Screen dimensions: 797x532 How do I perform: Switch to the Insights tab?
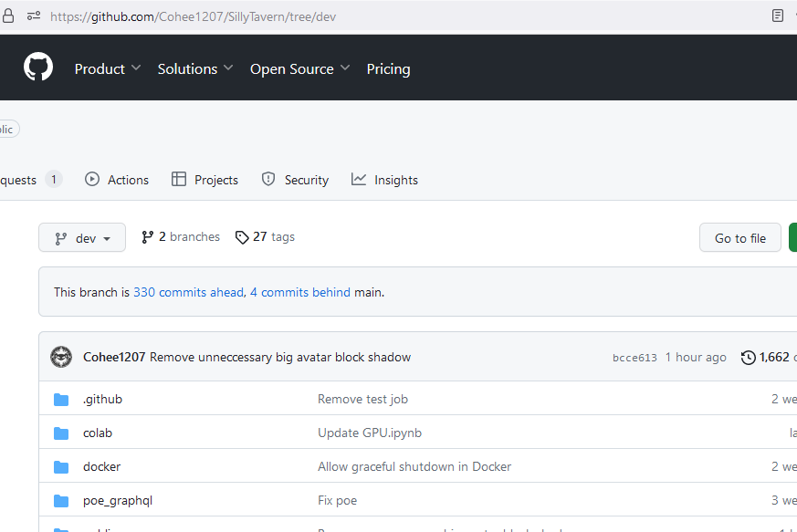tap(384, 180)
